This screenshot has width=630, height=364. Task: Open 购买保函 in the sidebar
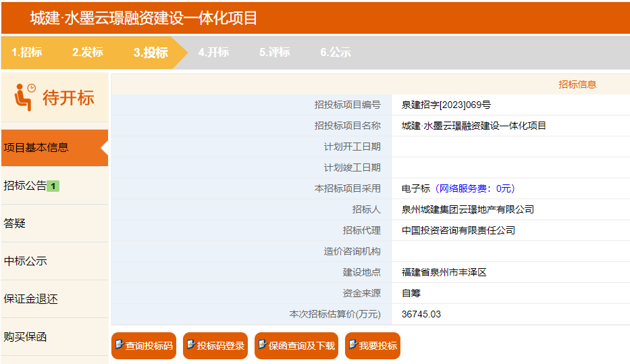[55, 337]
